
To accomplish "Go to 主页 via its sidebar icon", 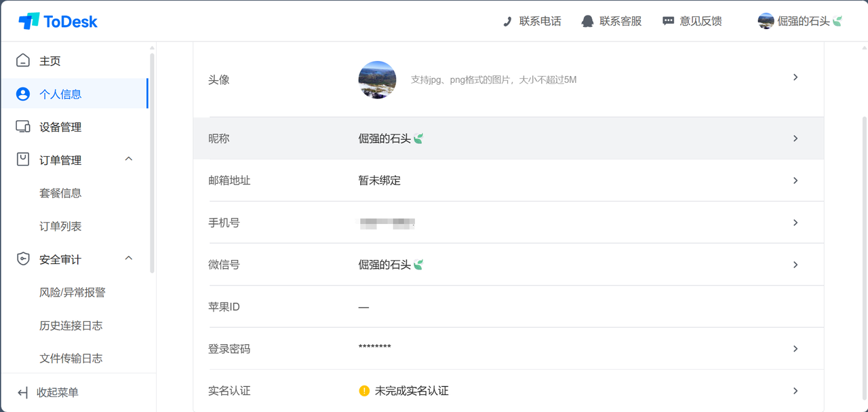I will [23, 60].
